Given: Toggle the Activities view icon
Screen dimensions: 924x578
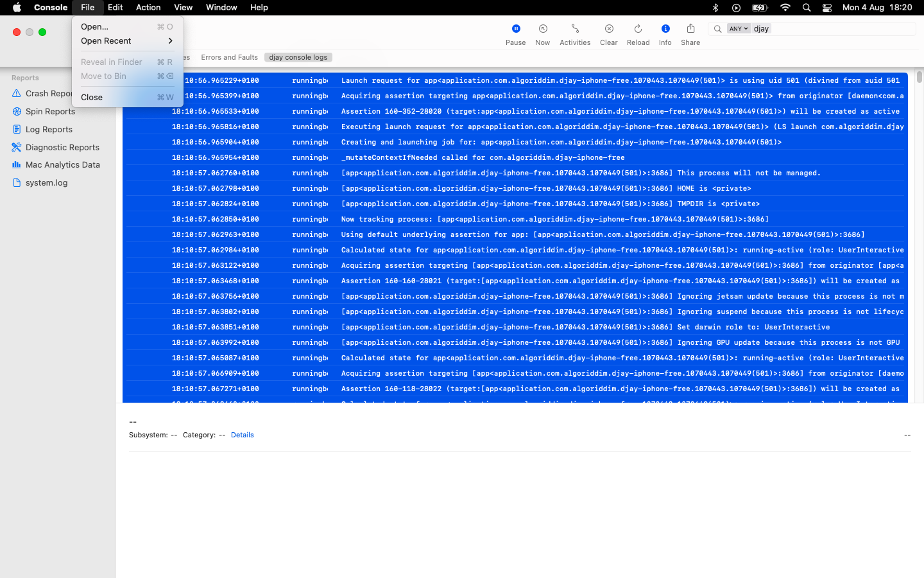Looking at the screenshot, I should pos(575,29).
